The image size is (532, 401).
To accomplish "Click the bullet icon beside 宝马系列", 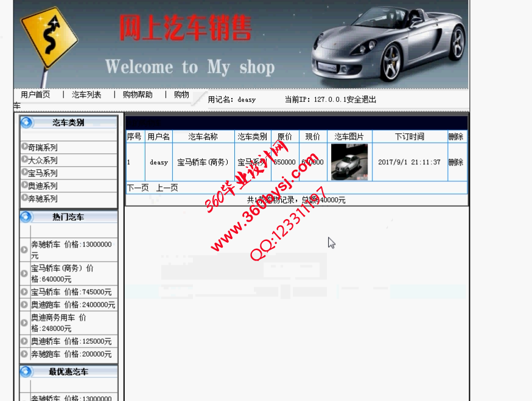I will click(x=24, y=172).
